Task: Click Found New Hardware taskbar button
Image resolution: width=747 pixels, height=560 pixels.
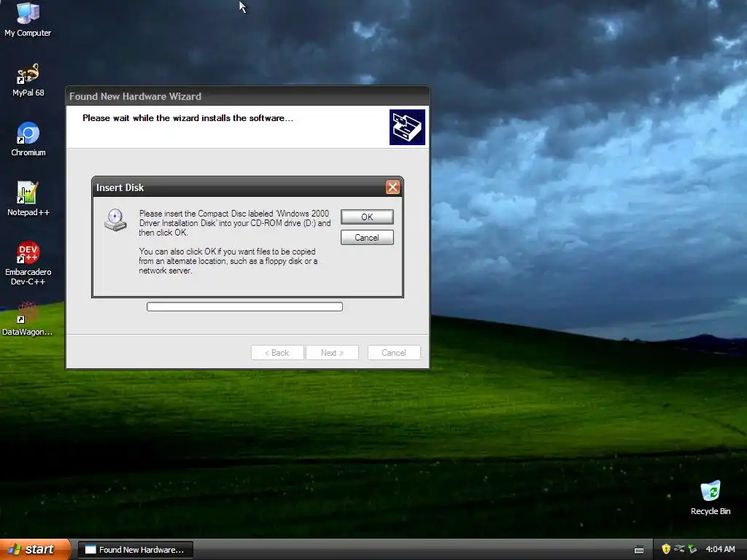Action: click(x=135, y=550)
